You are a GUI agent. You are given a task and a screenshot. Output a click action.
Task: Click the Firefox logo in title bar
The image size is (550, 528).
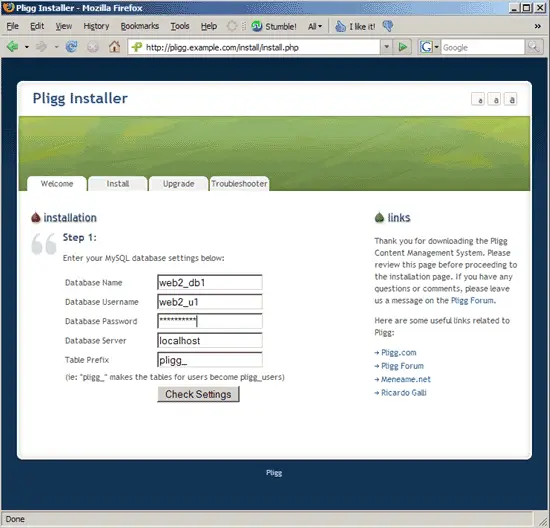pos(8,7)
